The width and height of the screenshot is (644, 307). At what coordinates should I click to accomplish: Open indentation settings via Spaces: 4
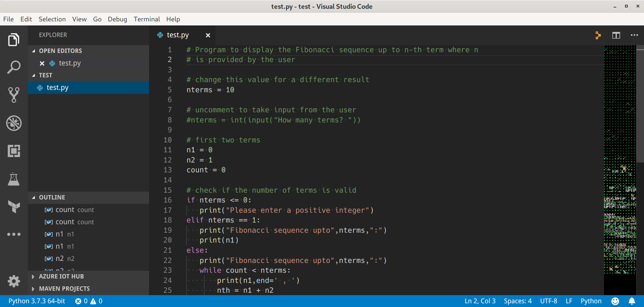pyautogui.click(x=517, y=301)
